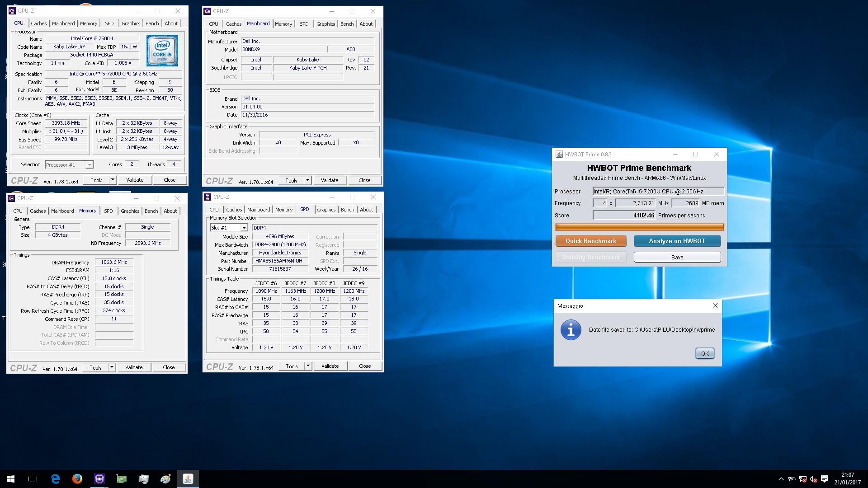The width and height of the screenshot is (868, 488).
Task: Open About tab in the Mainboard window
Action: click(x=366, y=24)
